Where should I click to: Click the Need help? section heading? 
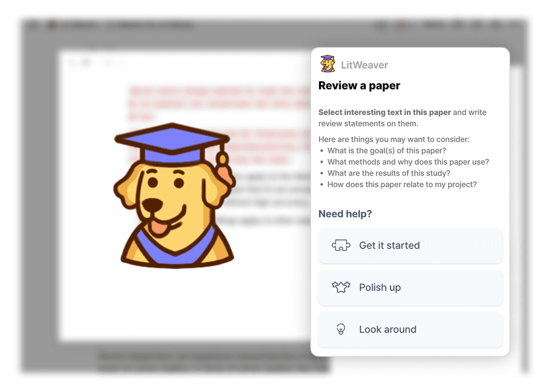pyautogui.click(x=345, y=214)
